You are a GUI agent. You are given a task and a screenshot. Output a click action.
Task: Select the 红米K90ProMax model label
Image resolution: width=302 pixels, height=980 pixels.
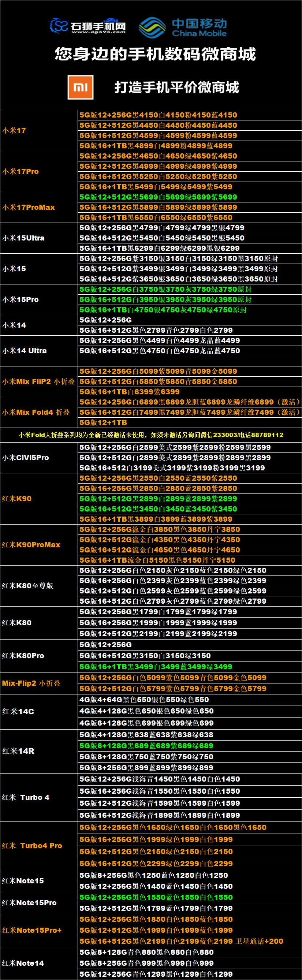31,545
